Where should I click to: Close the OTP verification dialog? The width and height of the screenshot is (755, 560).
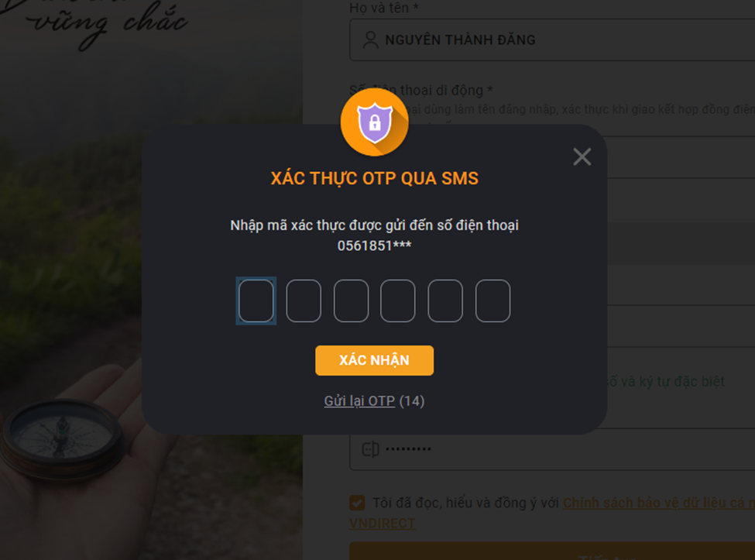point(582,156)
